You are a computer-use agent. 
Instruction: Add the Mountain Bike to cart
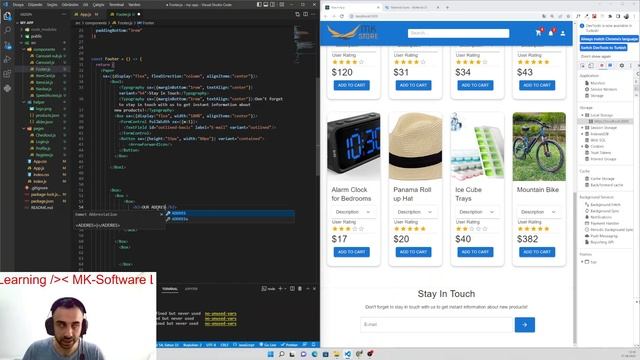tap(537, 252)
